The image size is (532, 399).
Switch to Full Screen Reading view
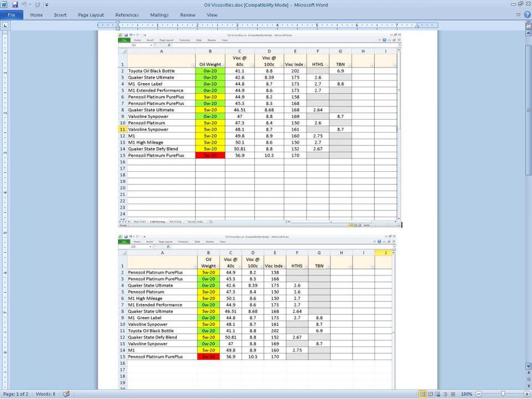[430, 394]
